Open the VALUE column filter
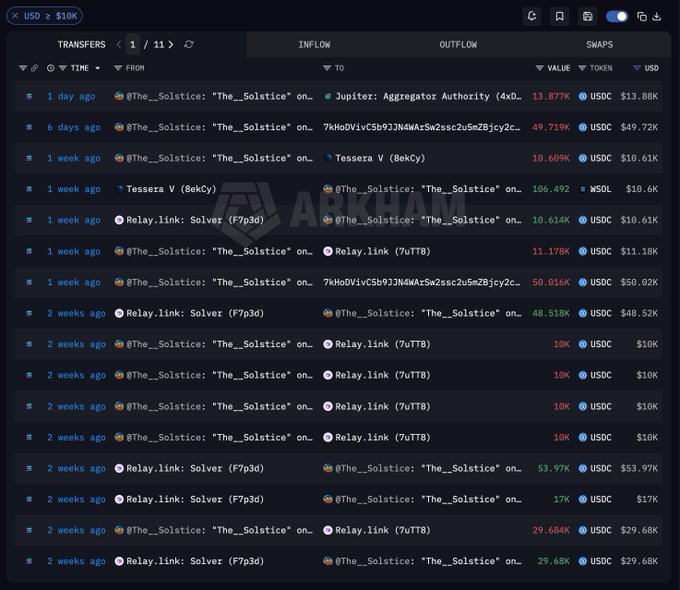This screenshot has height=590, width=680. [x=539, y=68]
